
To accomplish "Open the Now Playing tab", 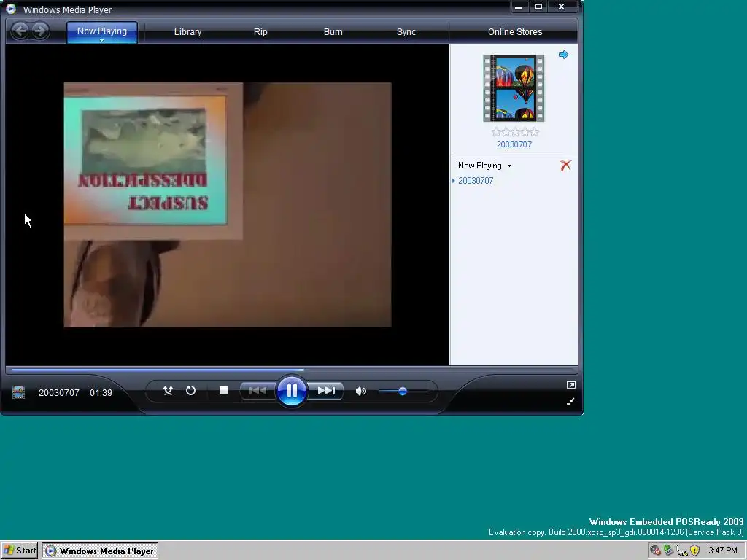I will tap(102, 31).
